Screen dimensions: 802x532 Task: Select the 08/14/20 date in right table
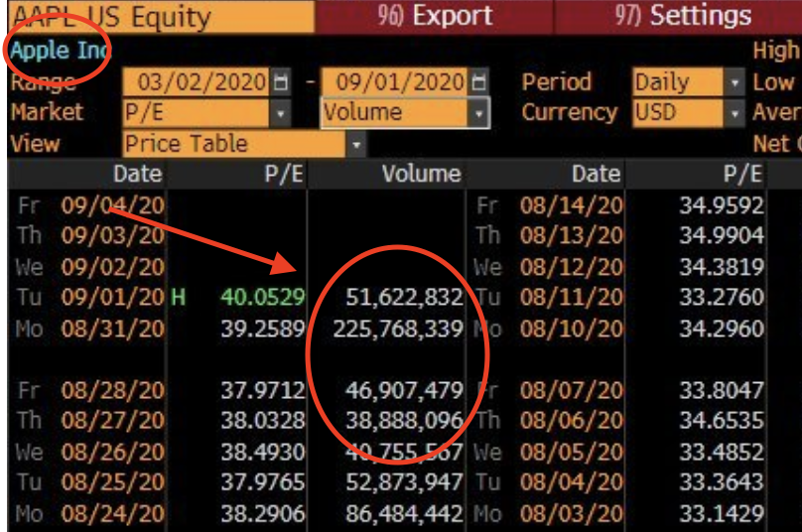[571, 206]
